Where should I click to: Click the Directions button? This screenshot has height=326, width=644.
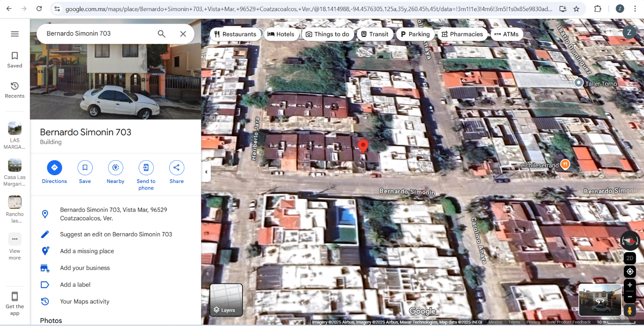[x=55, y=172]
